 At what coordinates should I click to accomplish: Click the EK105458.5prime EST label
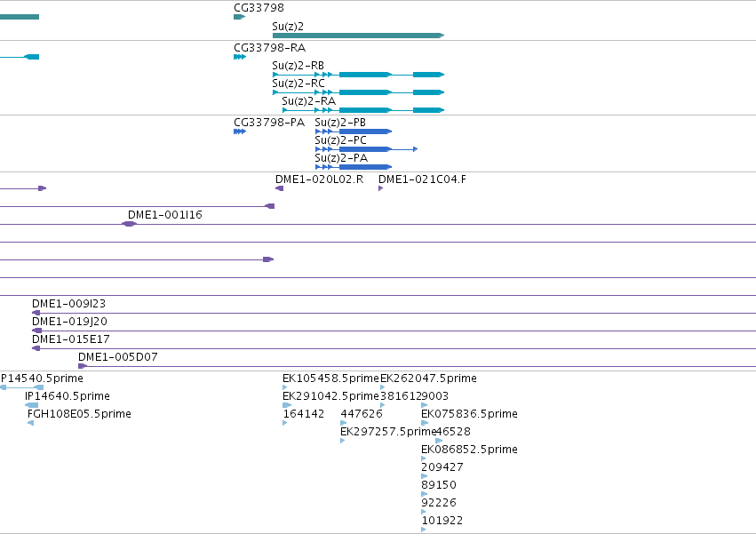pyautogui.click(x=330, y=379)
